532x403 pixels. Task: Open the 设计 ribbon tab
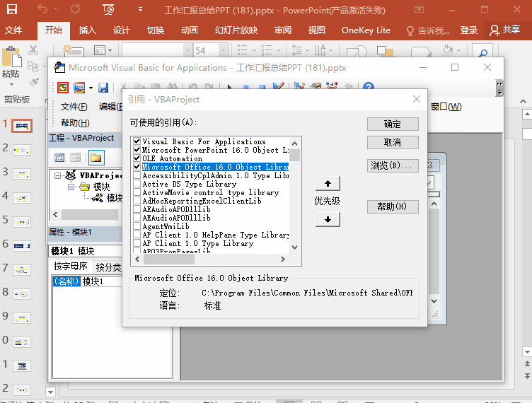pyautogui.click(x=122, y=30)
